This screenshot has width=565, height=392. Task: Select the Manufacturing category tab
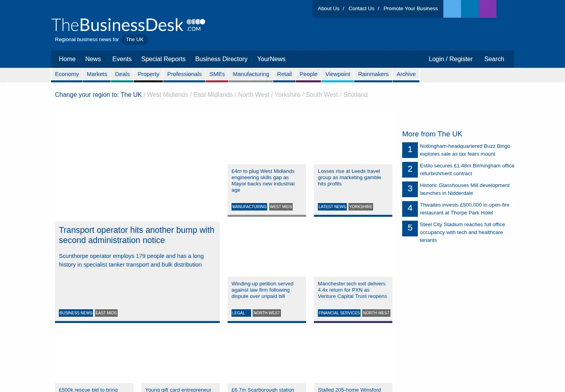pyautogui.click(x=251, y=74)
